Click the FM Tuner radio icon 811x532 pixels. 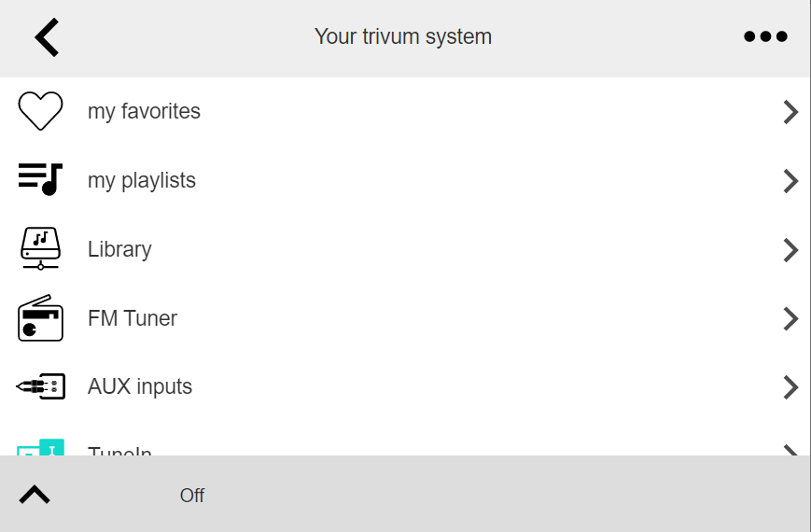(40, 317)
